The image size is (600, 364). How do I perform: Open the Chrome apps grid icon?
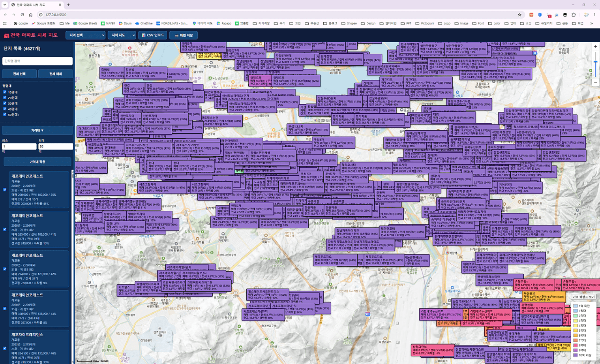point(5,23)
